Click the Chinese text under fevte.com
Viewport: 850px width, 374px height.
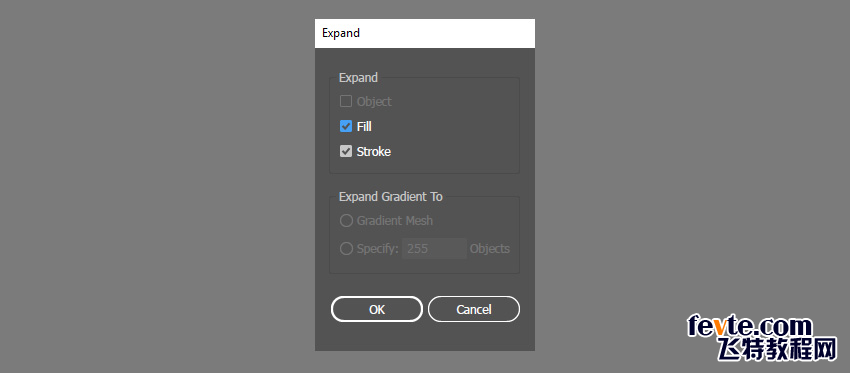(x=777, y=350)
